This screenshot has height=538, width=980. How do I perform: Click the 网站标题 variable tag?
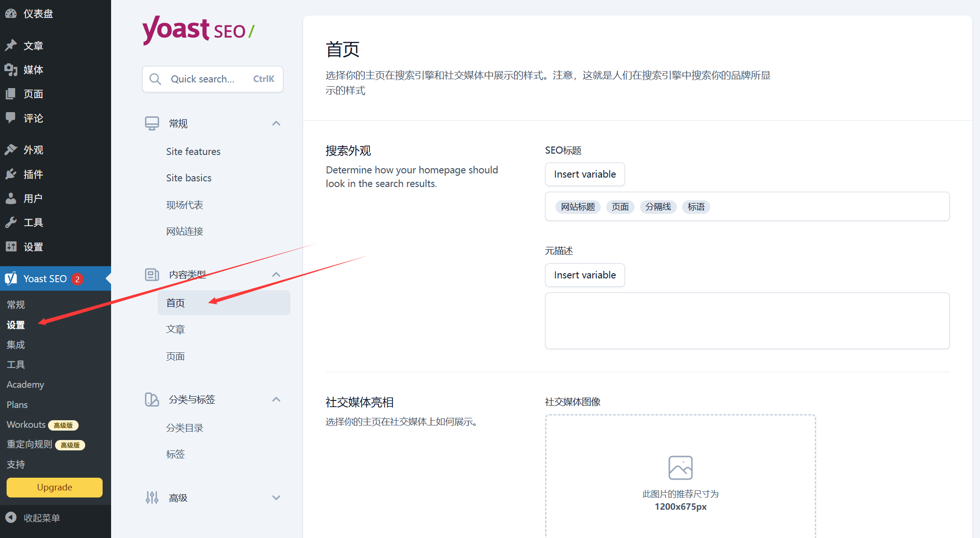578,207
